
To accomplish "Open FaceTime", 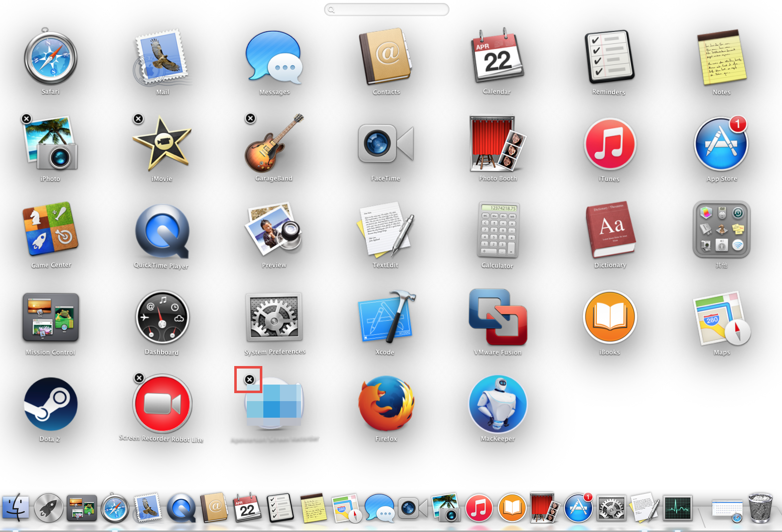I will 385,145.
